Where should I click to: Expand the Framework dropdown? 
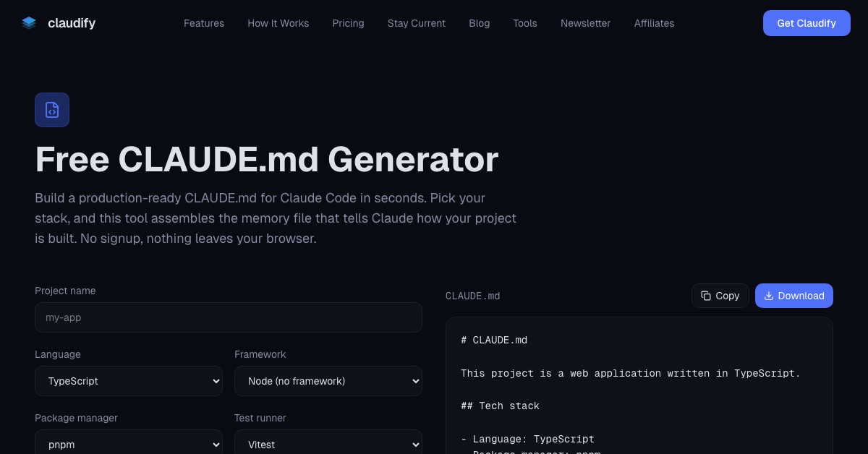(x=328, y=381)
